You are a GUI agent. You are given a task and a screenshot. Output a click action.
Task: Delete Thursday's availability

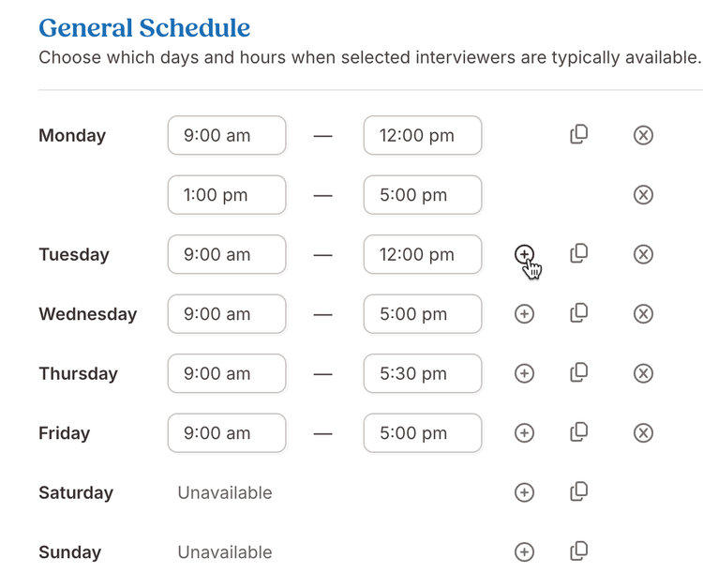pyautogui.click(x=643, y=373)
